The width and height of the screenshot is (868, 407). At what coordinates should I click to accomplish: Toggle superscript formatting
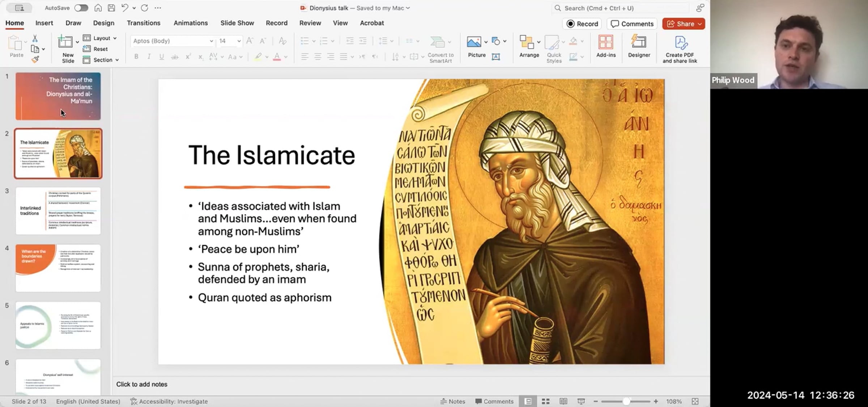[188, 56]
